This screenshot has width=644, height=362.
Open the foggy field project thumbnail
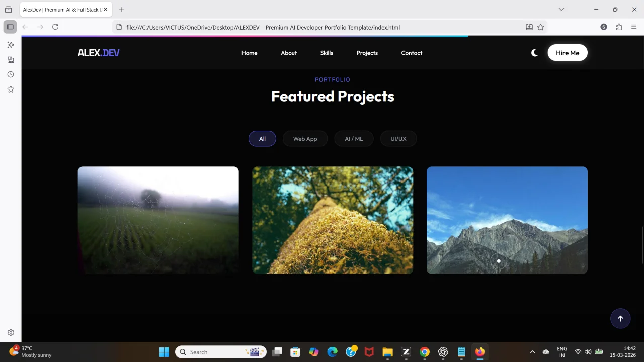158,220
